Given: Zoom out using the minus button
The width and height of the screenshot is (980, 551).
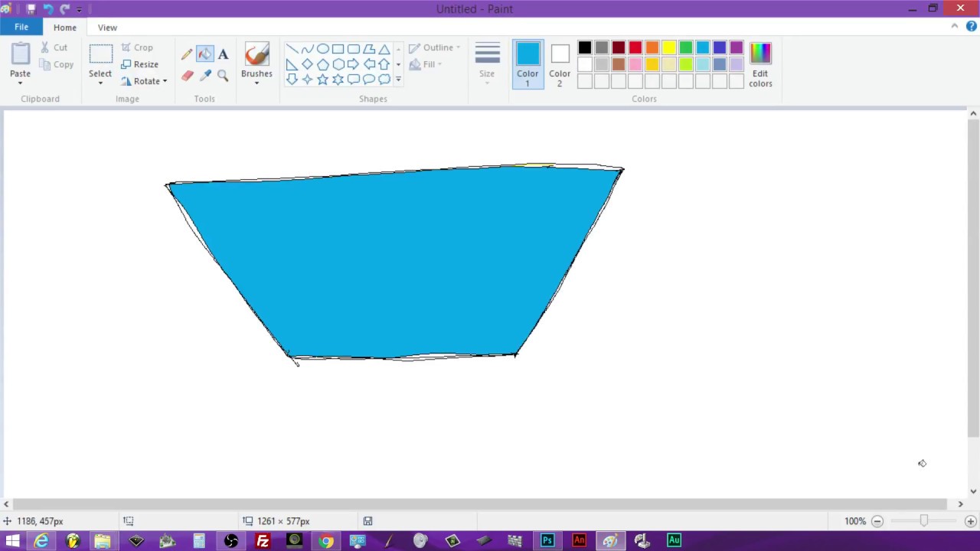Looking at the screenshot, I should coord(877,521).
